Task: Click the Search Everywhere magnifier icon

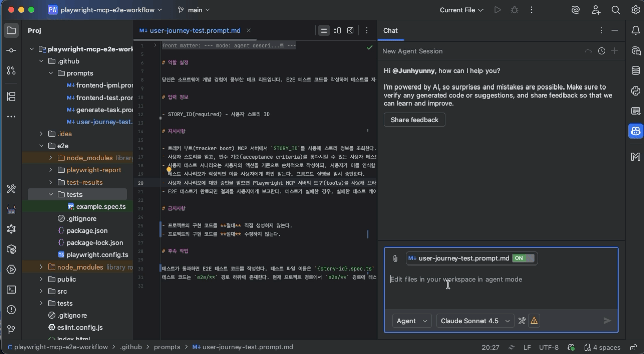Action: tap(616, 10)
